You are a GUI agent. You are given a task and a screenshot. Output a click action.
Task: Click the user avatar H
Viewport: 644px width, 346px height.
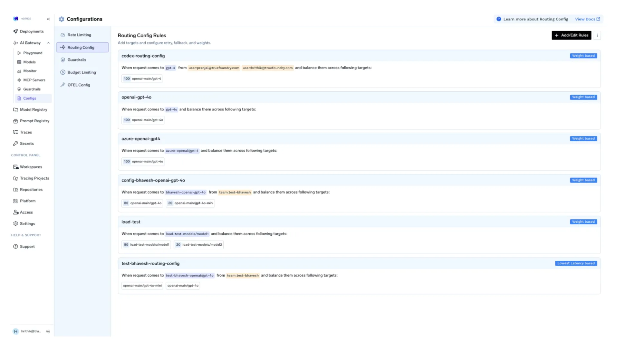coord(15,332)
